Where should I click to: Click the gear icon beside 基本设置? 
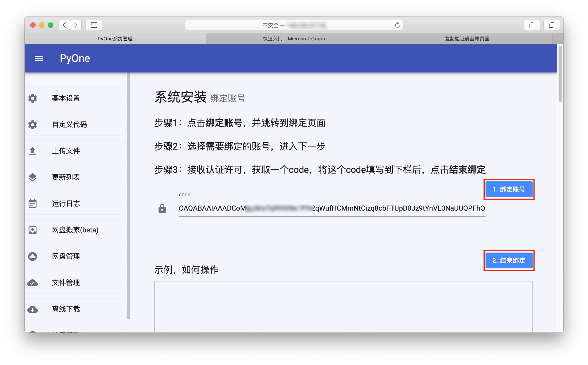pos(33,98)
